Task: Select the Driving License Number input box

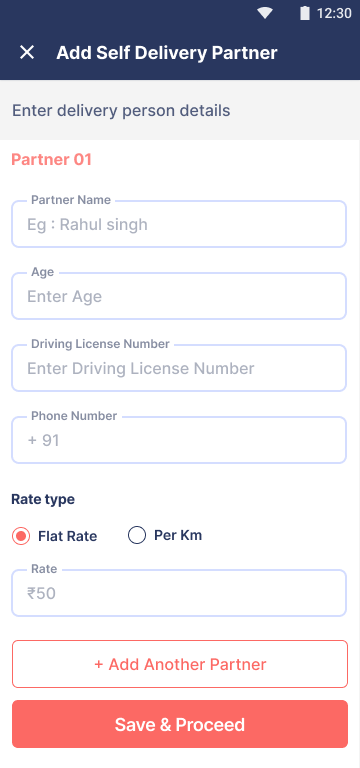Action: (x=179, y=368)
